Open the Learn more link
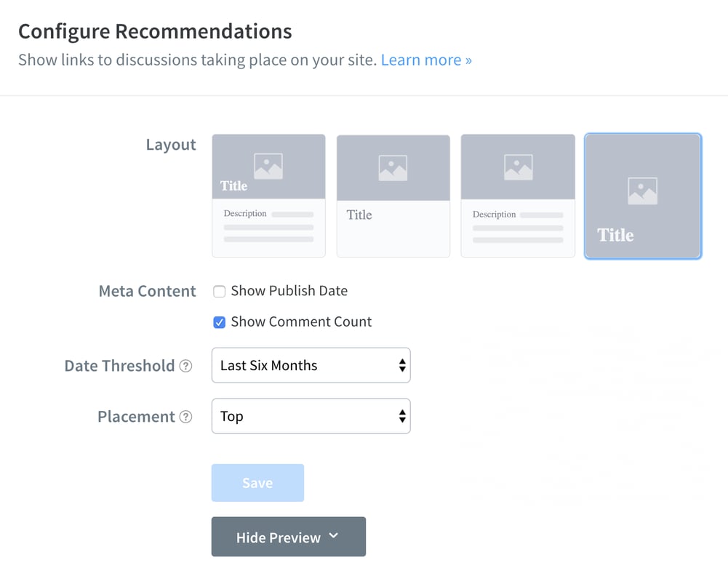The image size is (728, 584). click(x=426, y=60)
